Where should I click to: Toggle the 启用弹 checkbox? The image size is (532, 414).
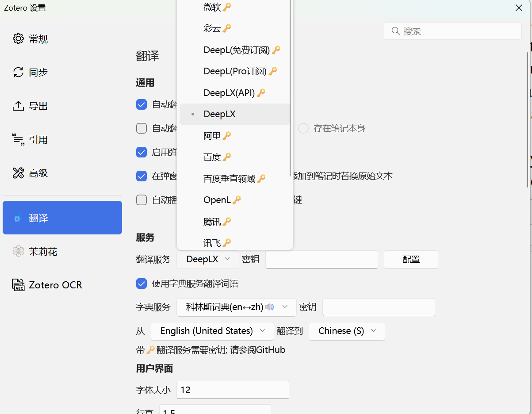pos(142,152)
